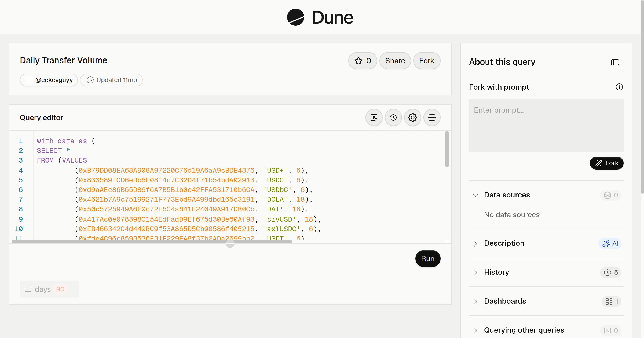Collapse the Data sources section
The image size is (644, 338).
(x=475, y=195)
